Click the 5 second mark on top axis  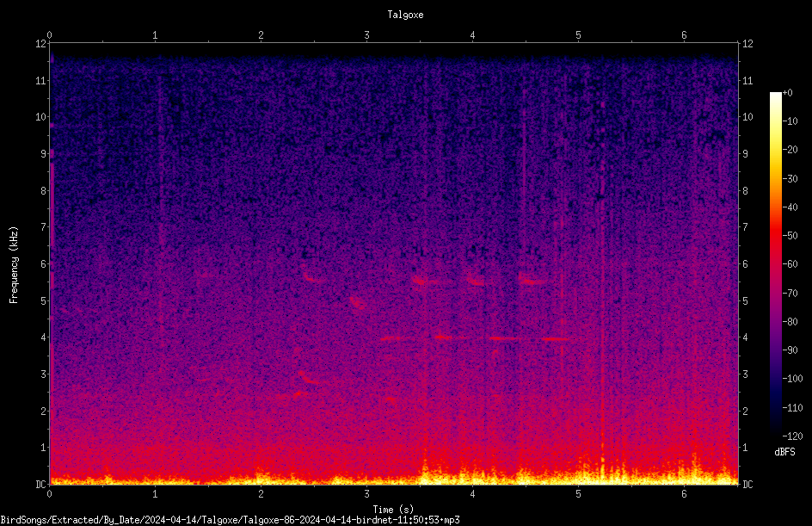[x=578, y=35]
